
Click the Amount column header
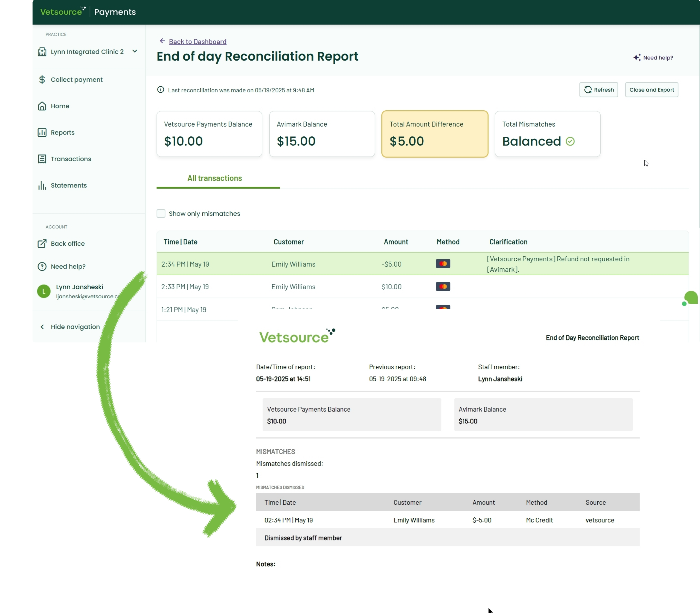point(396,242)
